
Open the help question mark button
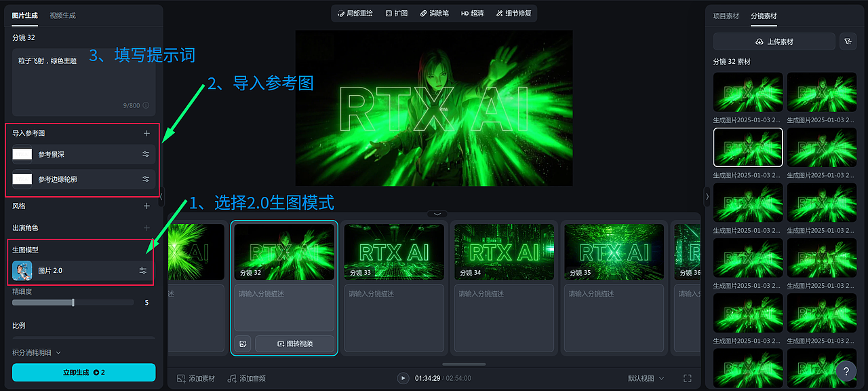coord(846,371)
